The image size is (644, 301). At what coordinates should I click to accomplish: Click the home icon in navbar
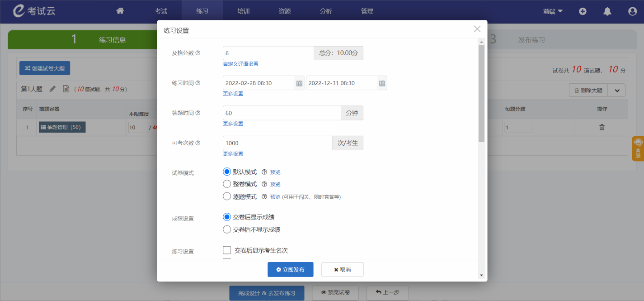[x=120, y=11]
